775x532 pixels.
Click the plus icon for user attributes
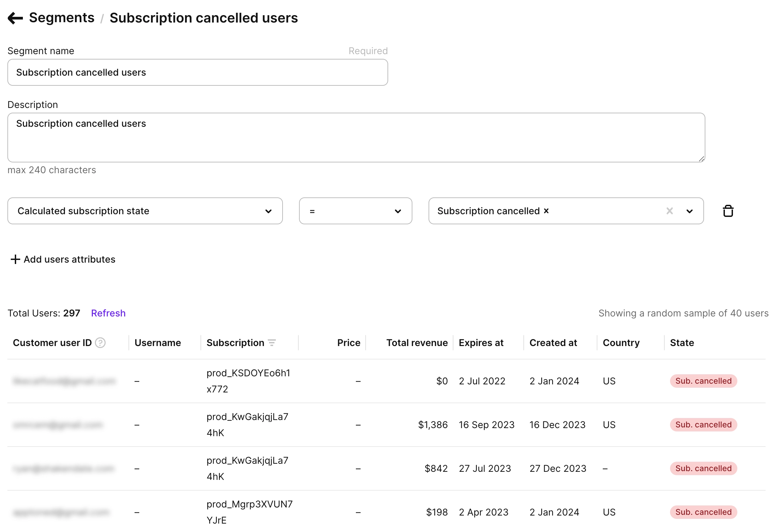click(15, 259)
